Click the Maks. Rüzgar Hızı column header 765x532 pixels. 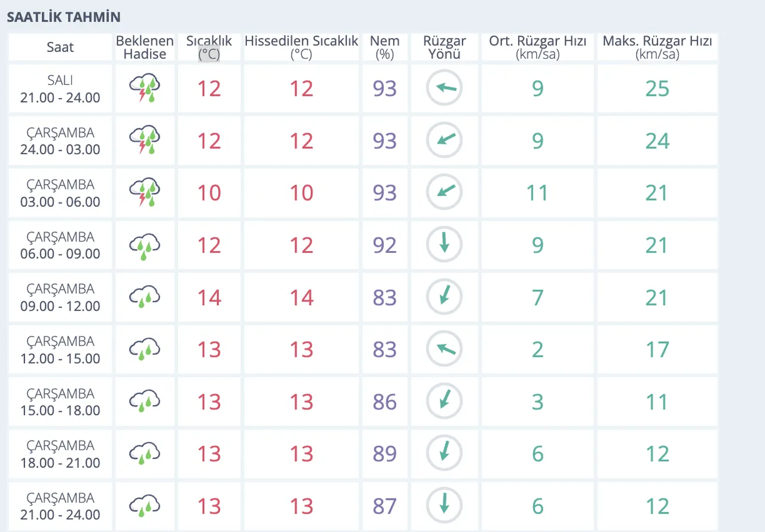click(x=657, y=47)
